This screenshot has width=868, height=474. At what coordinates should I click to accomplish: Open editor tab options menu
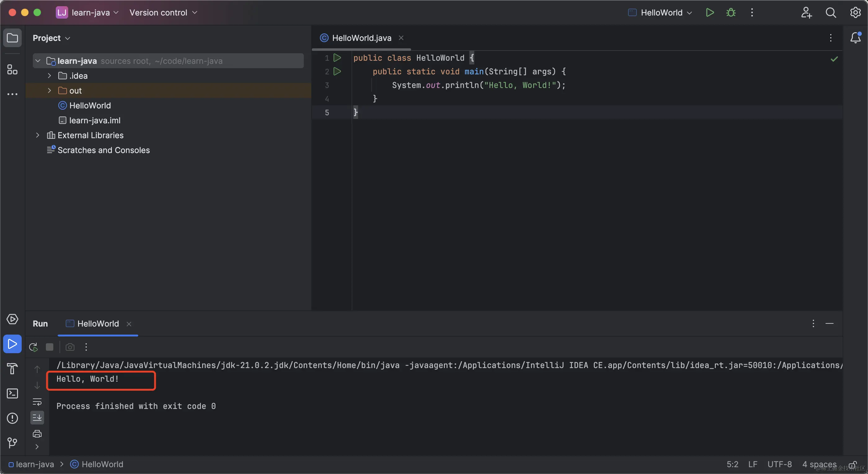pos(830,38)
